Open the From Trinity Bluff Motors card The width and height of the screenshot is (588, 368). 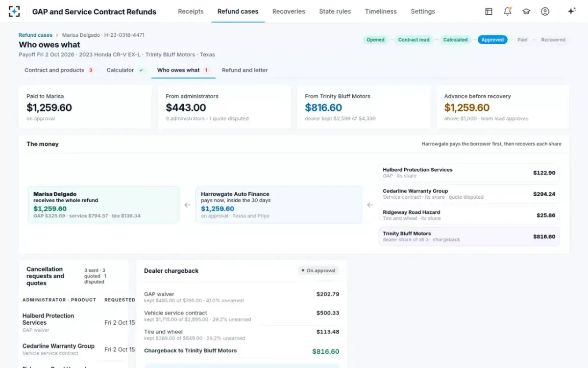tap(364, 107)
